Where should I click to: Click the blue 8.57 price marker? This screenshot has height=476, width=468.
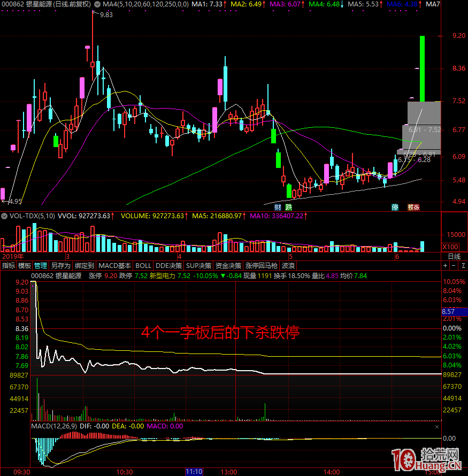pyautogui.click(x=455, y=312)
